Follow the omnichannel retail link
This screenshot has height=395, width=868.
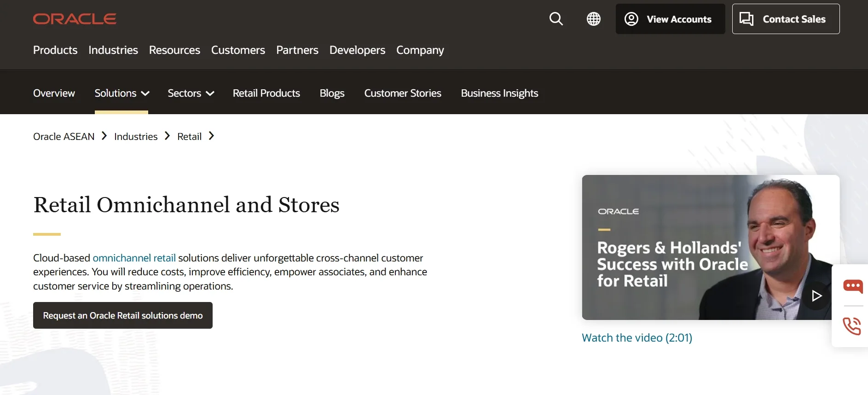[134, 258]
